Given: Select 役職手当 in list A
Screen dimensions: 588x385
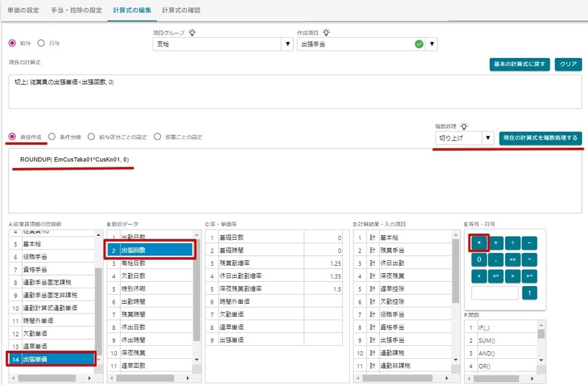Looking at the screenshot, I should pyautogui.click(x=51, y=257).
